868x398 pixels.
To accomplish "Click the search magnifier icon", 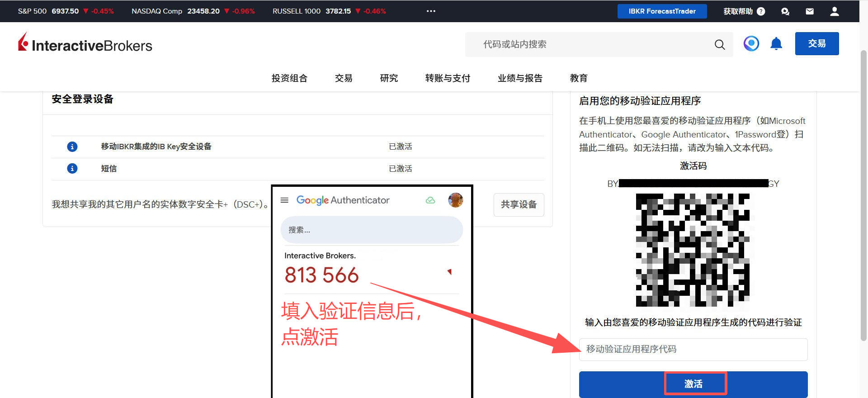I will (719, 44).
